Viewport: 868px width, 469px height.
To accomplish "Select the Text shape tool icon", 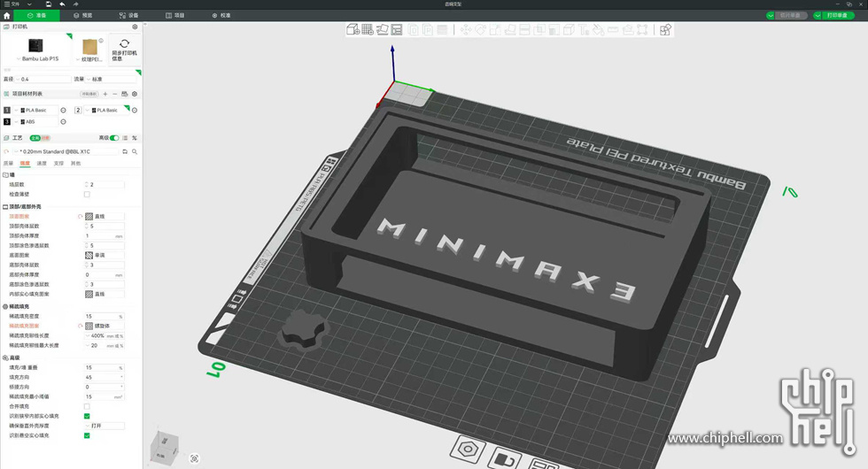I will click(584, 29).
